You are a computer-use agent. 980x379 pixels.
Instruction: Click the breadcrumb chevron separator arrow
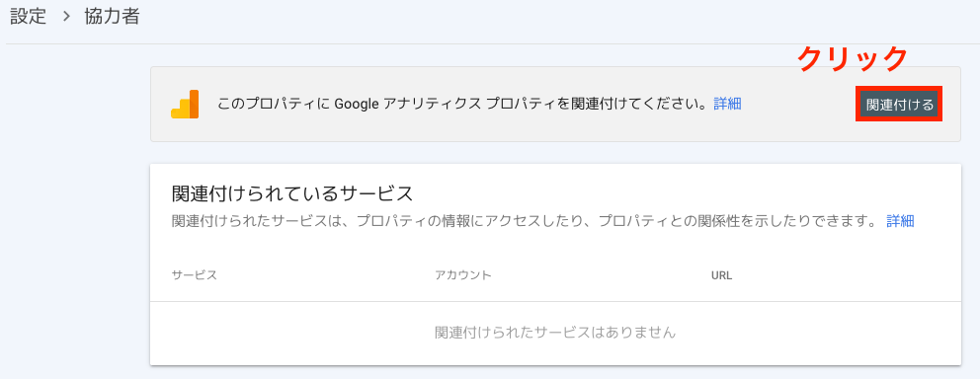pos(67,17)
